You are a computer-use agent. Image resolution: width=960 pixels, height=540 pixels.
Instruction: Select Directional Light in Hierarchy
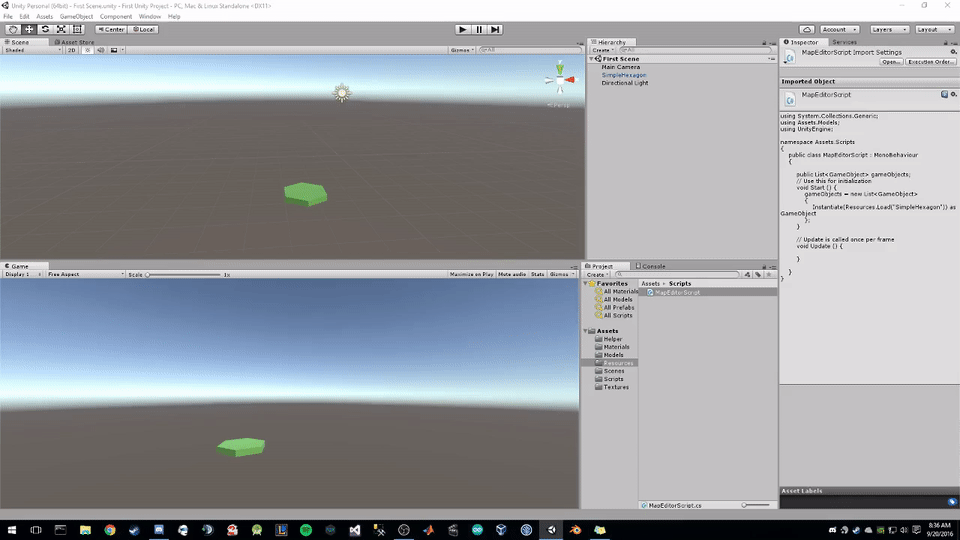coord(624,83)
